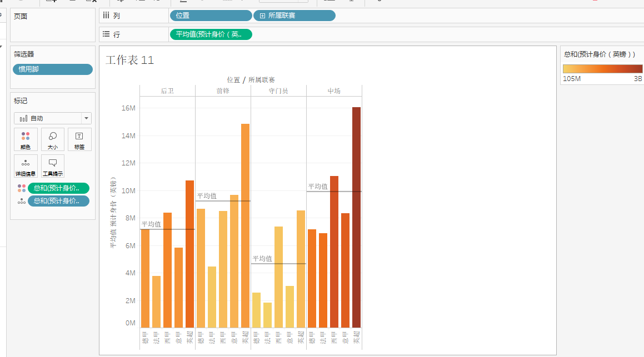Select the 法甲 bar in the 守门员 pane

267,315
